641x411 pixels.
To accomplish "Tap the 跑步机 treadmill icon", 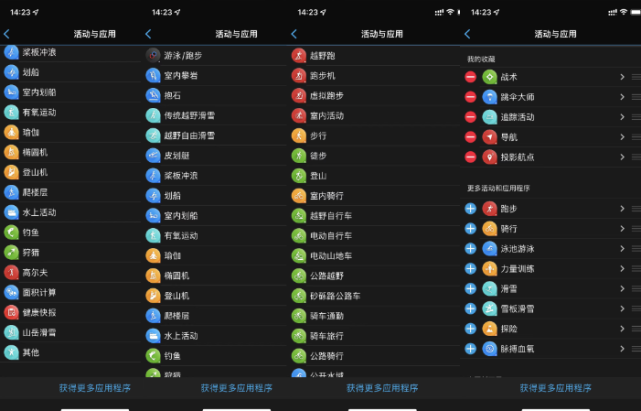I will [299, 75].
